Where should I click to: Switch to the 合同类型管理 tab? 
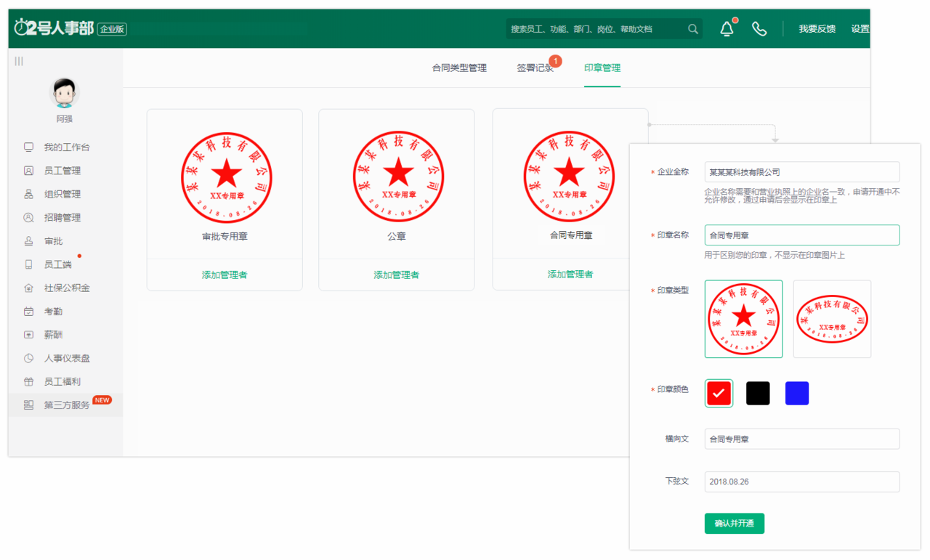459,68
